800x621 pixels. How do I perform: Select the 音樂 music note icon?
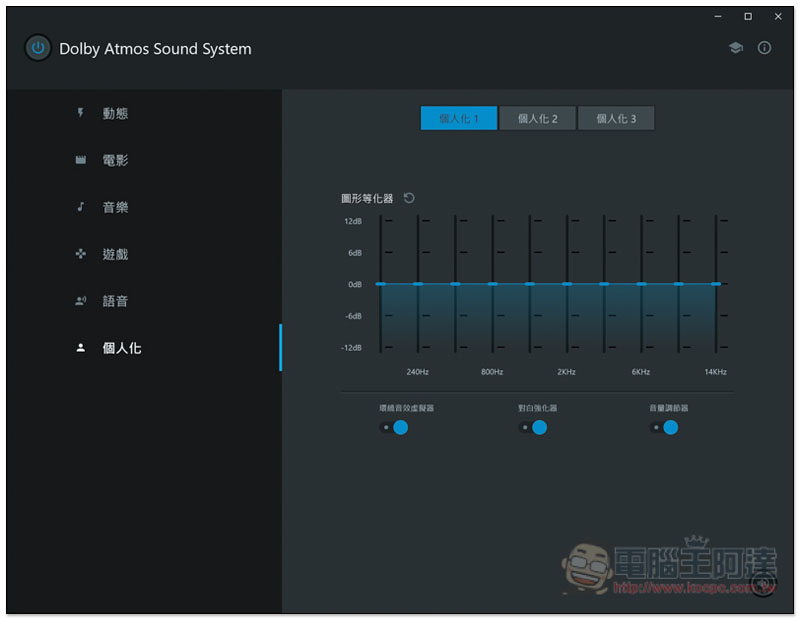(81, 207)
